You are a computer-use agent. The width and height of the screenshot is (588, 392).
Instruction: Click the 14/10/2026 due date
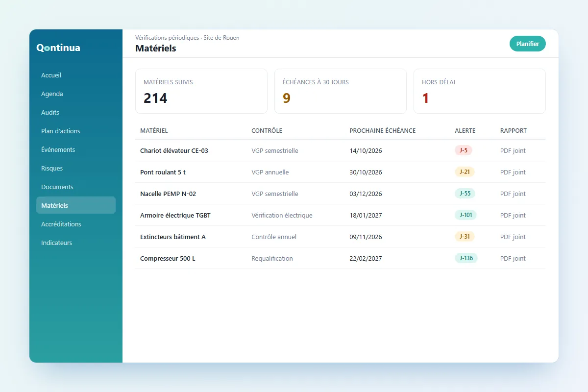click(366, 150)
